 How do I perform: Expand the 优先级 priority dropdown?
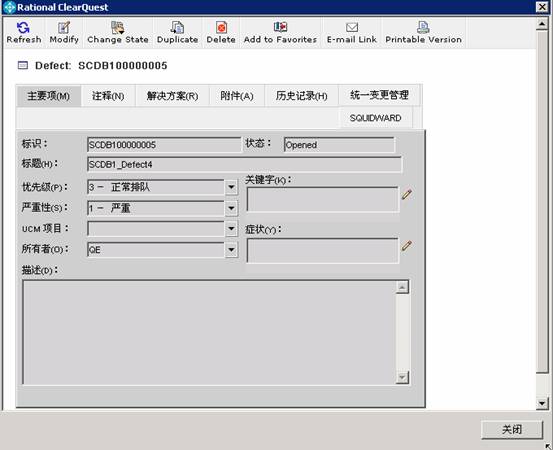(231, 187)
